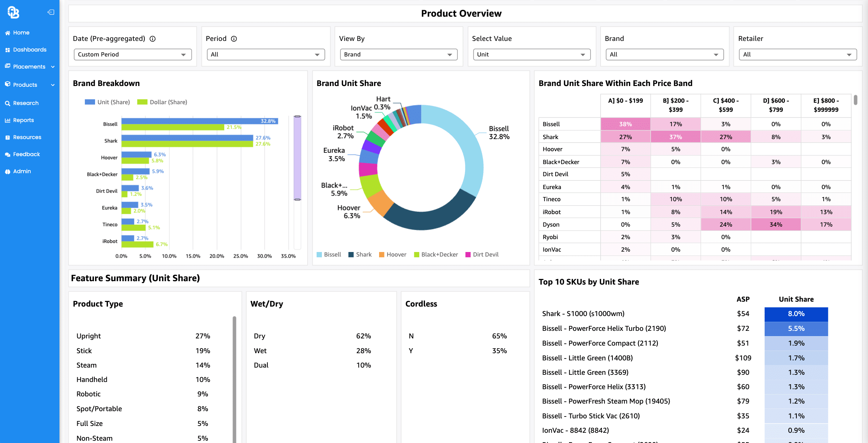Open the Home icon in the sidebar
This screenshot has height=443, width=868.
pos(8,33)
